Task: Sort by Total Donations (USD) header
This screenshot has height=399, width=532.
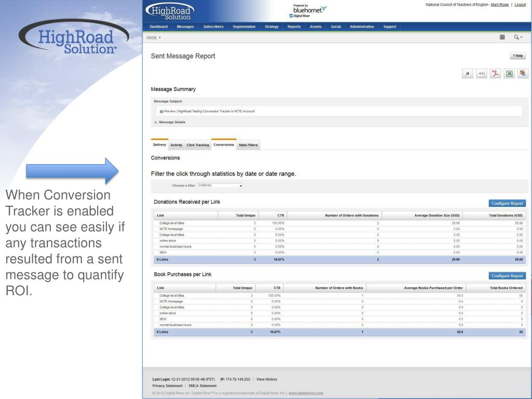Action: tap(494, 216)
